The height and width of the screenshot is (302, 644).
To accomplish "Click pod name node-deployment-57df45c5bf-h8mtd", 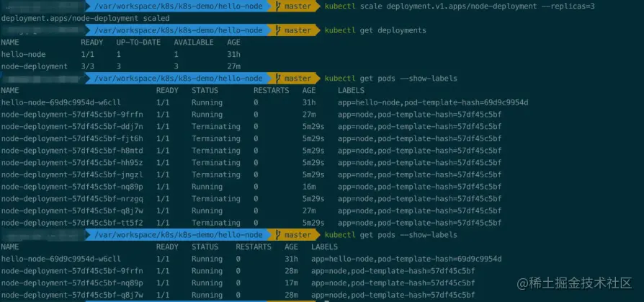I will point(72,151).
